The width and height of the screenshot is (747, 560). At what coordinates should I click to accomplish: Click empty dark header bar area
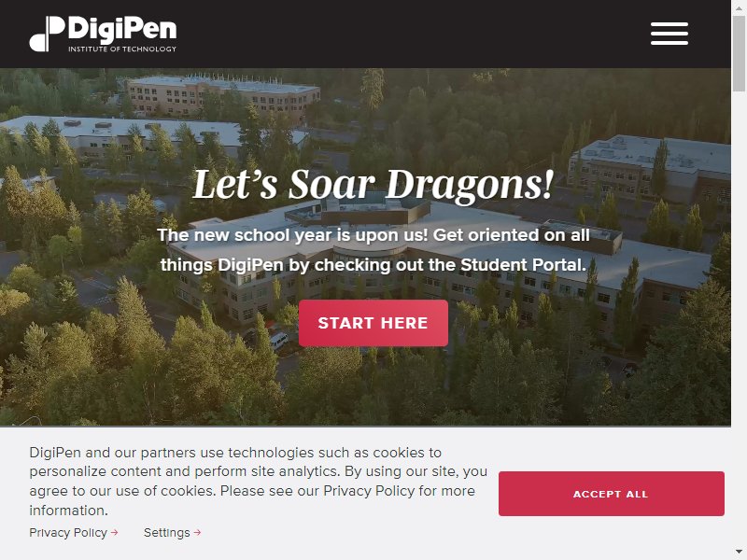coord(405,34)
